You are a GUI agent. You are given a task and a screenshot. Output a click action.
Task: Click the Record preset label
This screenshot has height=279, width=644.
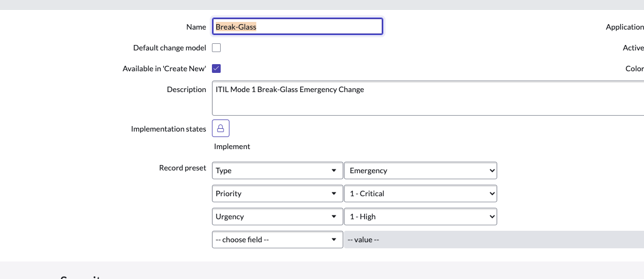tap(182, 168)
